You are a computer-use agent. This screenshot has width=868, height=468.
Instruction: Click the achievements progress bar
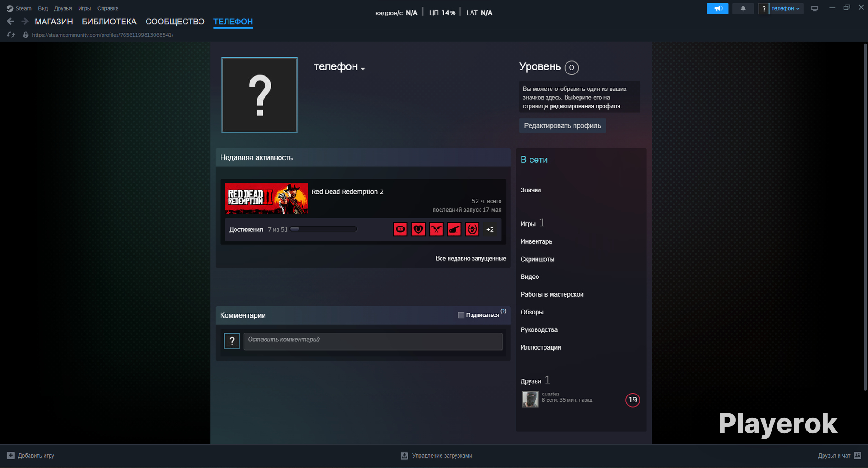[x=324, y=229]
